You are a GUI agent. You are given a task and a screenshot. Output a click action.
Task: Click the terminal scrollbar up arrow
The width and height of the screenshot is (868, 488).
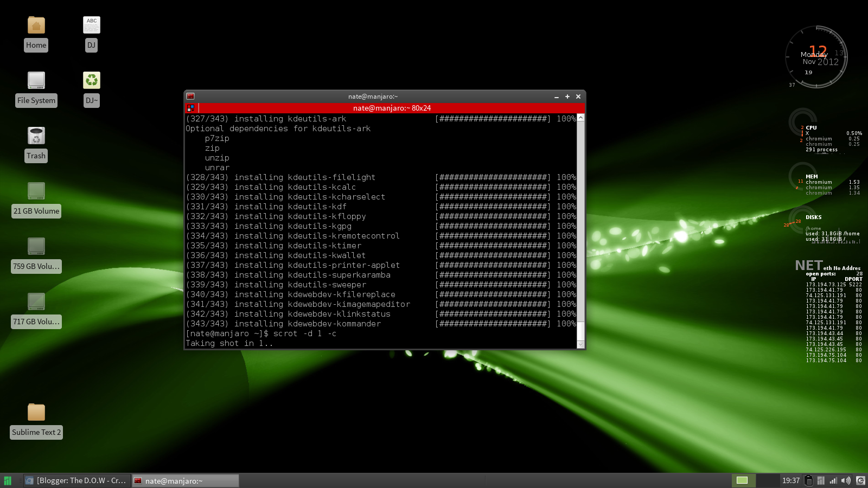coord(580,118)
